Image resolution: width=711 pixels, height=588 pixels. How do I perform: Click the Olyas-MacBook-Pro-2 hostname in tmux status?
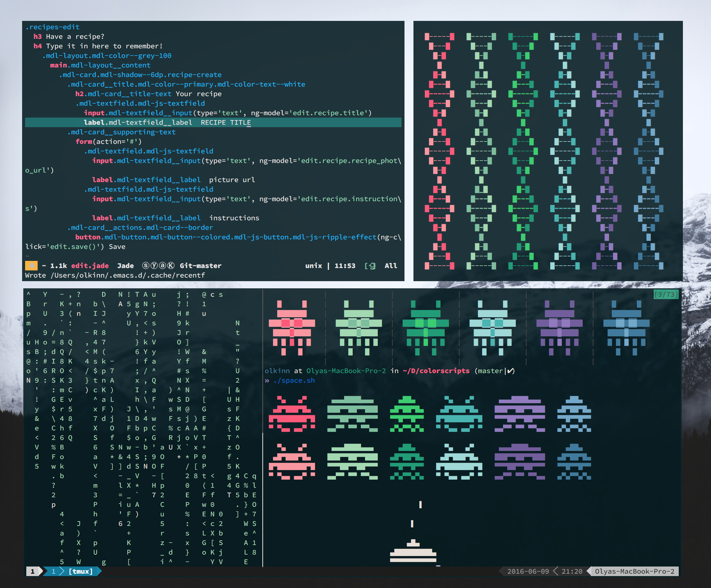pos(634,571)
